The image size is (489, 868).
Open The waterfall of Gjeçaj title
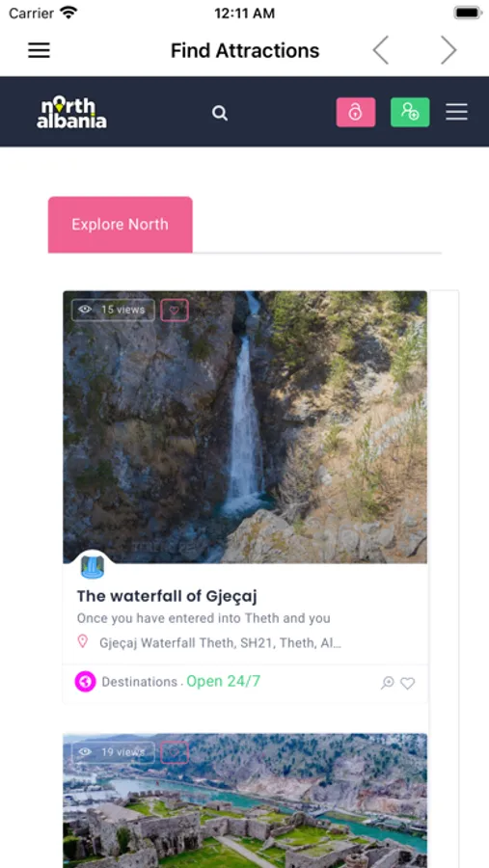167,596
